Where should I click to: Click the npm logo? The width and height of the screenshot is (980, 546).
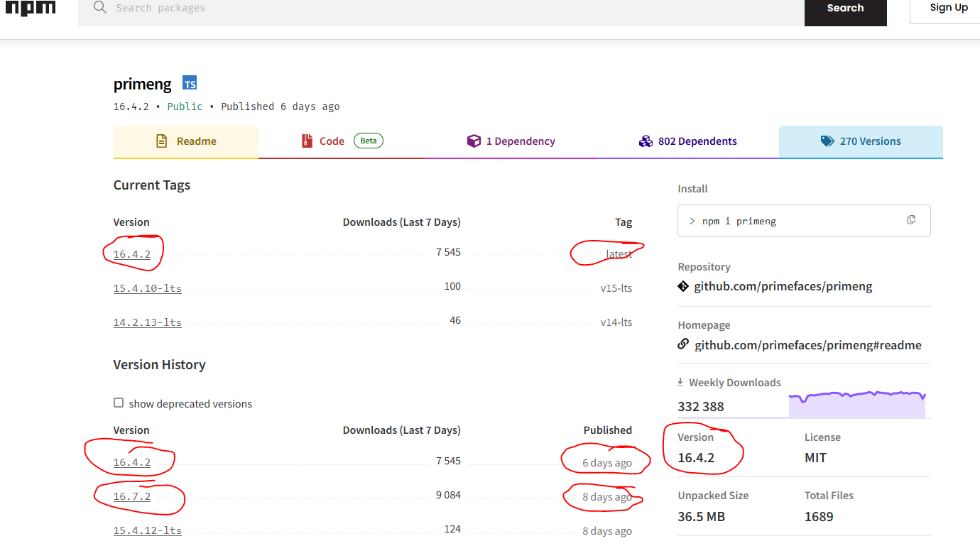click(x=31, y=8)
